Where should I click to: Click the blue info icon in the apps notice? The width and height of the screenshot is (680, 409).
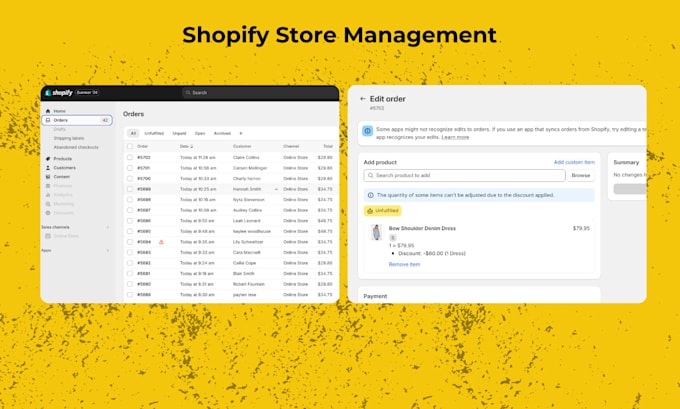tap(368, 131)
